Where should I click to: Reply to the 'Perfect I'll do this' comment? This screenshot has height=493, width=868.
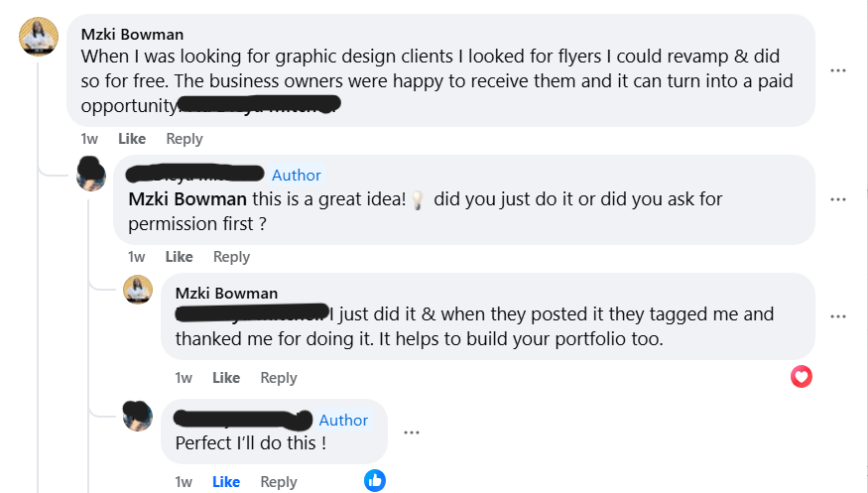coord(279,482)
